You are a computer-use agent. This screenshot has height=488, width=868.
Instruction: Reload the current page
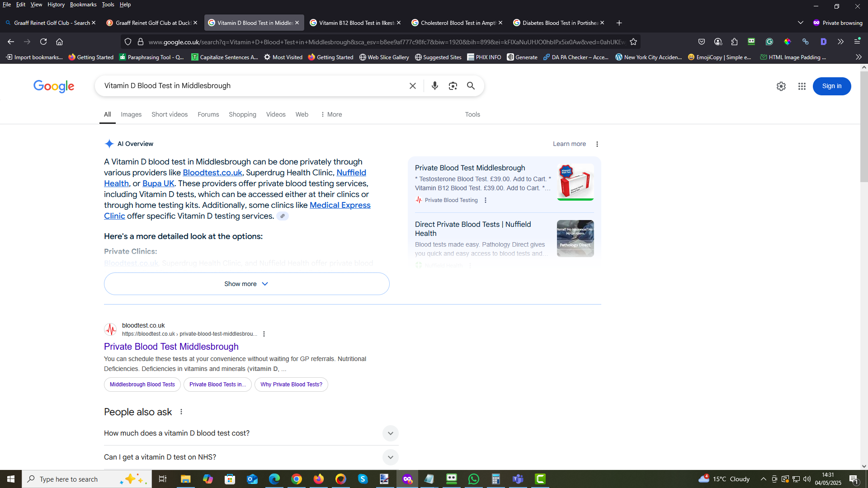pyautogui.click(x=43, y=42)
